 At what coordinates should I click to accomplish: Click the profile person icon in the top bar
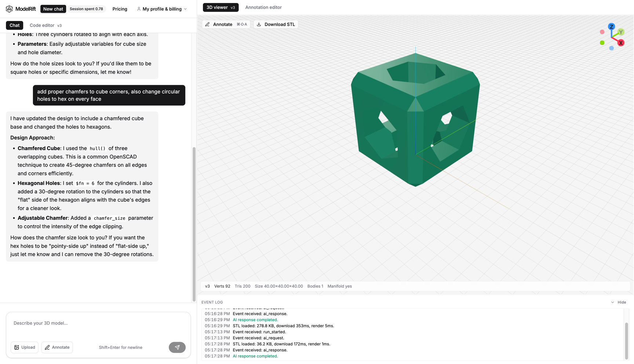pyautogui.click(x=139, y=9)
